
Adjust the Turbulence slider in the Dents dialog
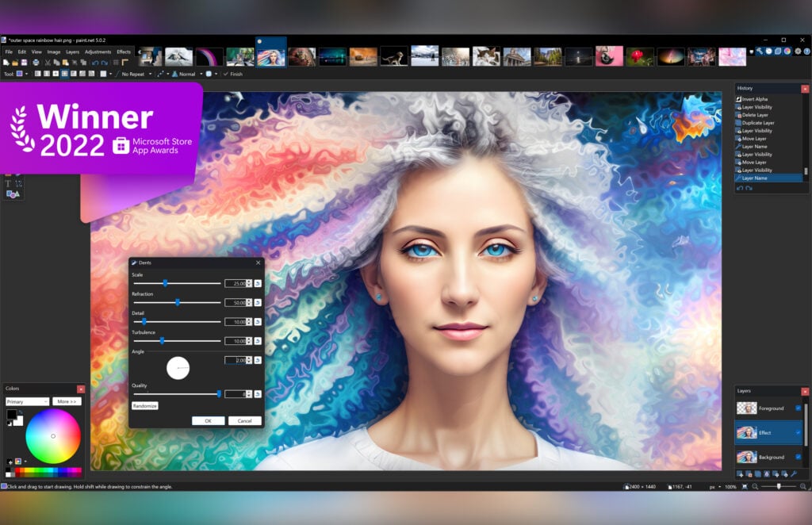coord(163,340)
